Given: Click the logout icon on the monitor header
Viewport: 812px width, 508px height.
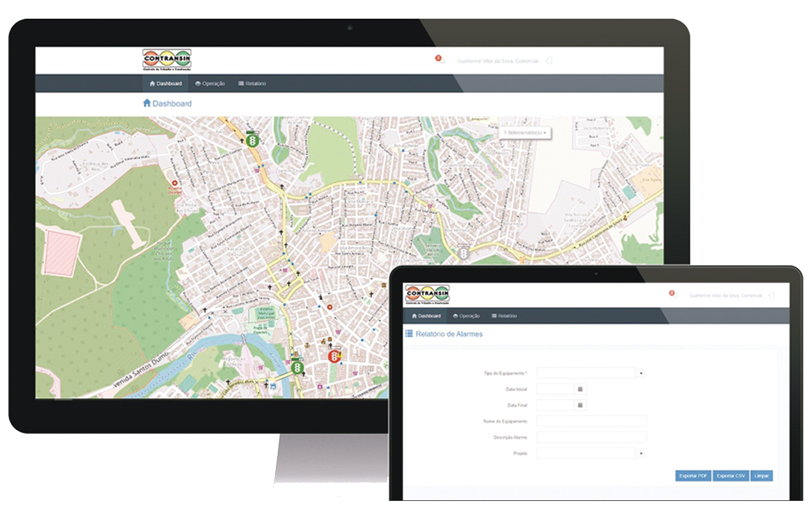Looking at the screenshot, I should pyautogui.click(x=548, y=61).
